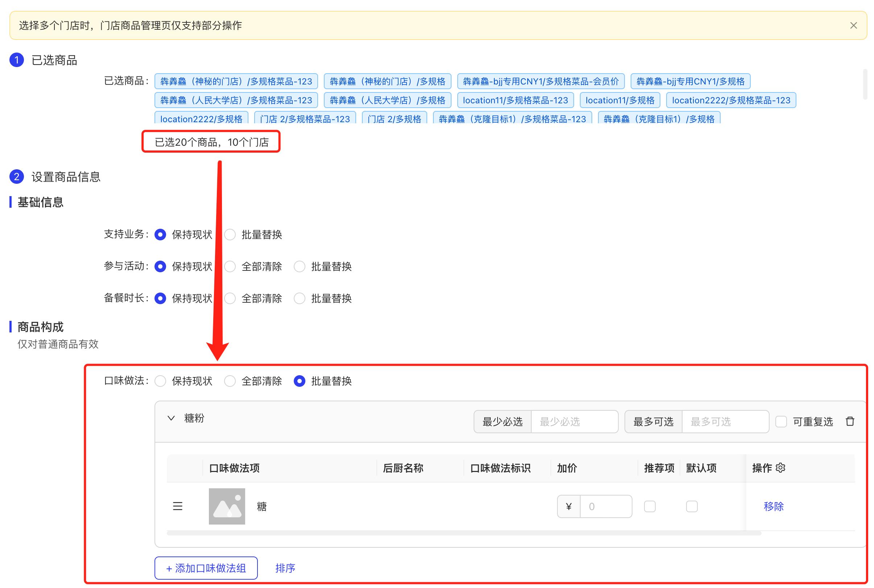Click the 糖 item name text
The width and height of the screenshot is (874, 588).
pyautogui.click(x=262, y=507)
